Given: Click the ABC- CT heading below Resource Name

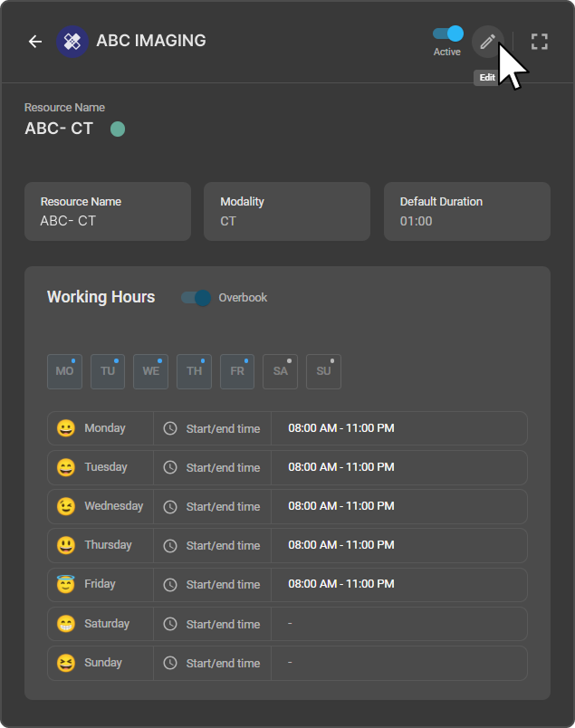Looking at the screenshot, I should click(59, 129).
